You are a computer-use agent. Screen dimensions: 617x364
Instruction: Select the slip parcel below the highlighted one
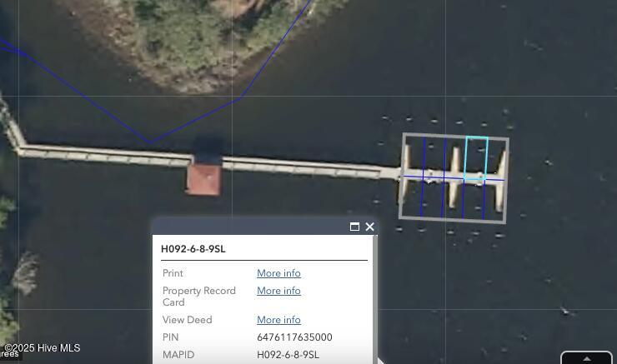click(474, 199)
